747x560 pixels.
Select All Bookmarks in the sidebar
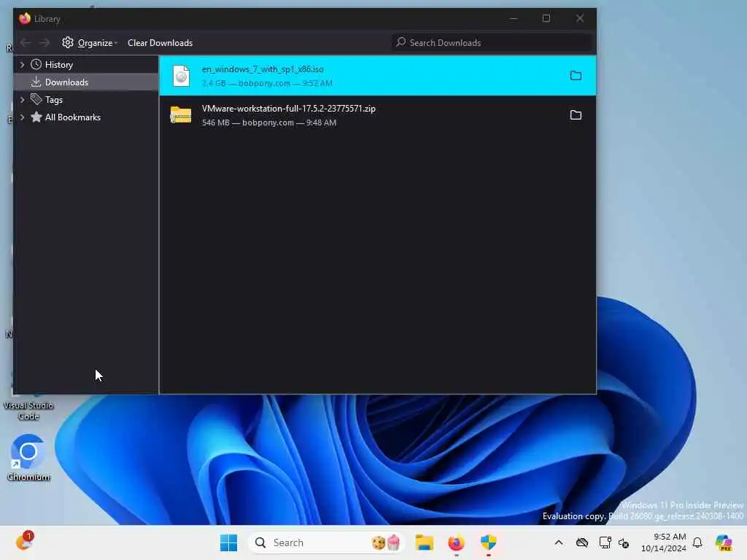point(86,117)
